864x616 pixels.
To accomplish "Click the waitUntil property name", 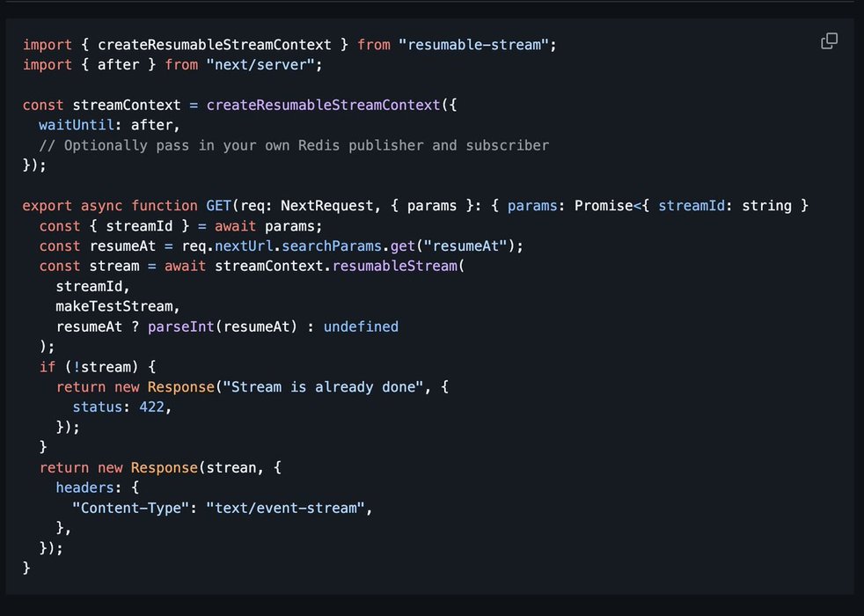I will (77, 125).
